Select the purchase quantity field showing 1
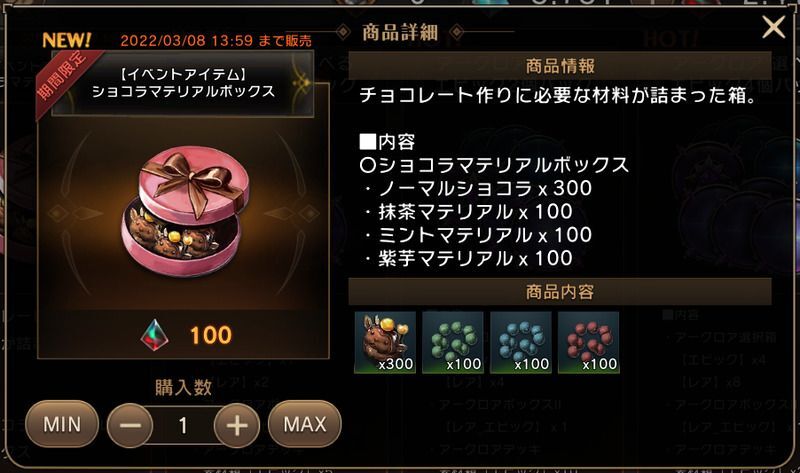This screenshot has width=800, height=473. pyautogui.click(x=183, y=425)
